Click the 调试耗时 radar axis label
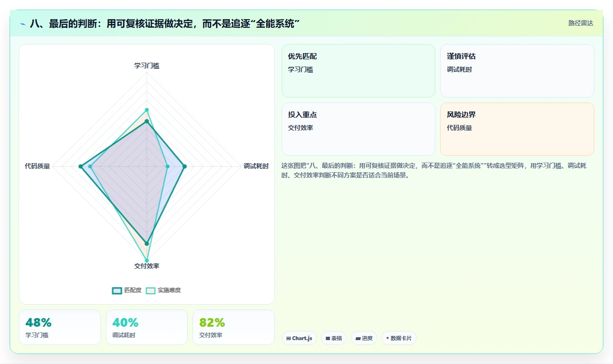613x364 pixels. tap(256, 166)
